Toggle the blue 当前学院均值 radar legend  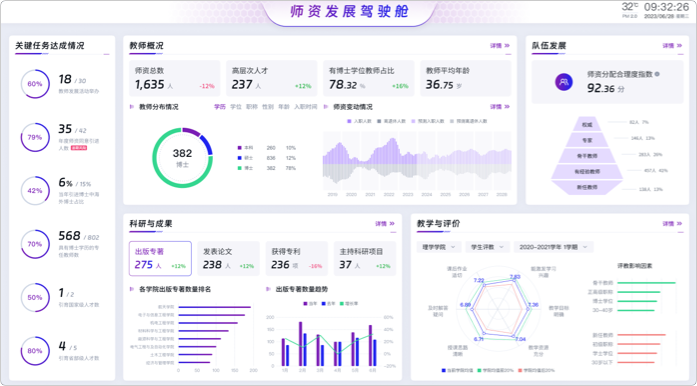457,370
